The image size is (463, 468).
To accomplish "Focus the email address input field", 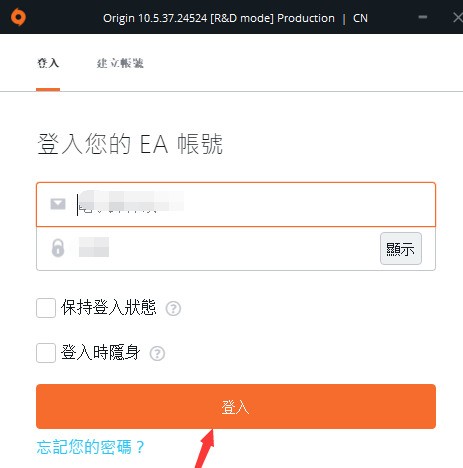I will coord(236,205).
